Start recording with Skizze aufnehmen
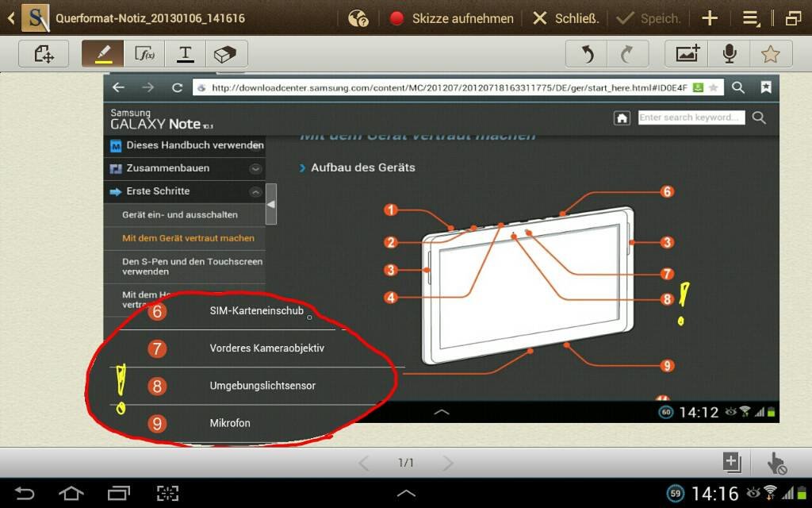 point(451,19)
